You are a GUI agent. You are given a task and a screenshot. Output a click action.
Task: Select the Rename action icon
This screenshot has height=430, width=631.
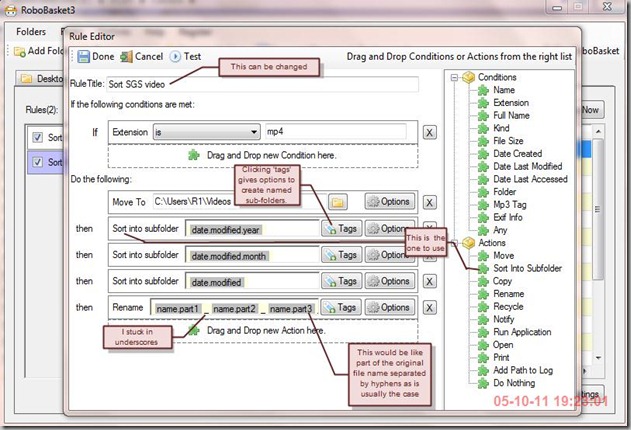click(x=483, y=294)
